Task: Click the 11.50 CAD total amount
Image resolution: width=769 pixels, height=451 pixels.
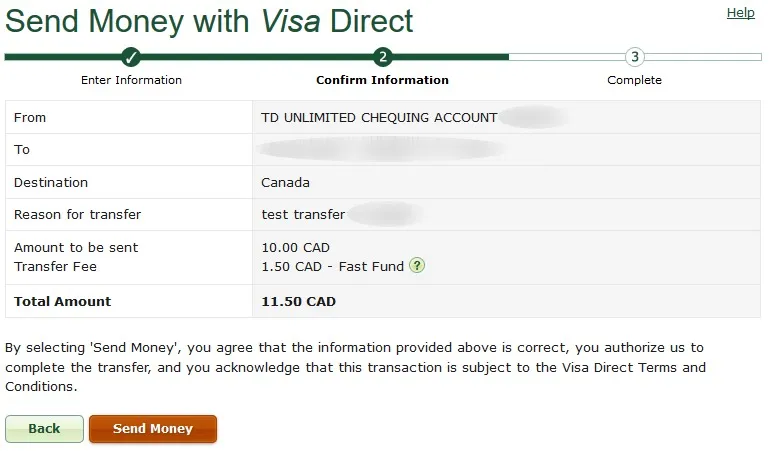Action: tap(298, 301)
